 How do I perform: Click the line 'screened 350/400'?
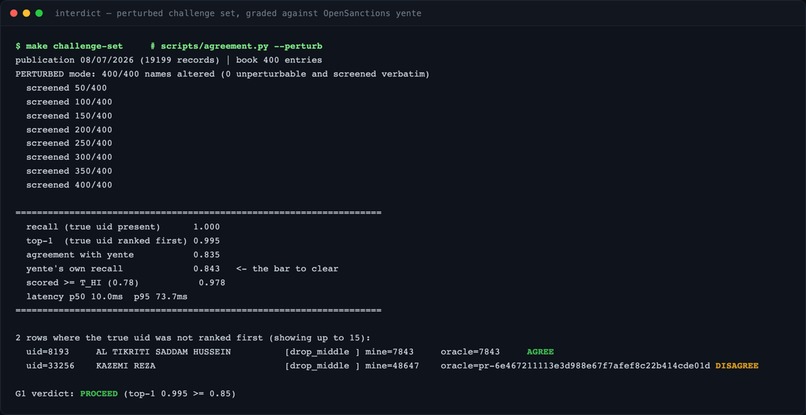tap(69, 171)
